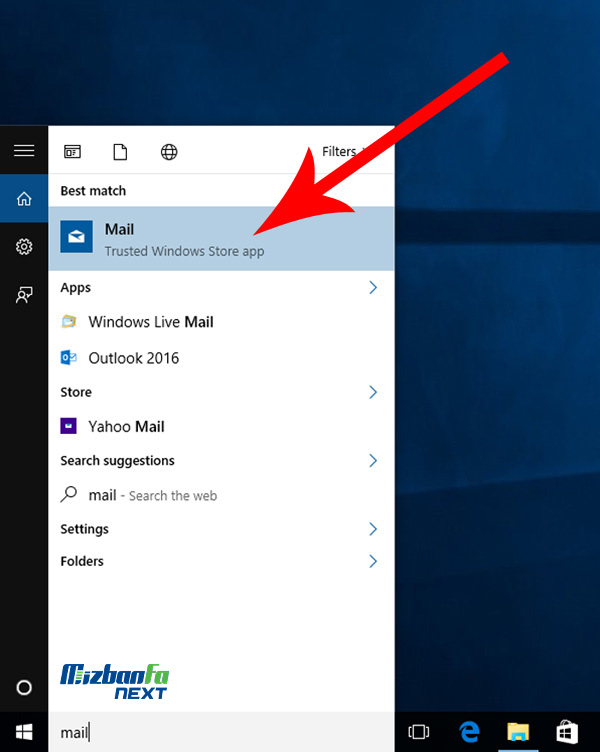This screenshot has width=600, height=752.
Task: Open the Windows Start button
Action: tap(24, 732)
